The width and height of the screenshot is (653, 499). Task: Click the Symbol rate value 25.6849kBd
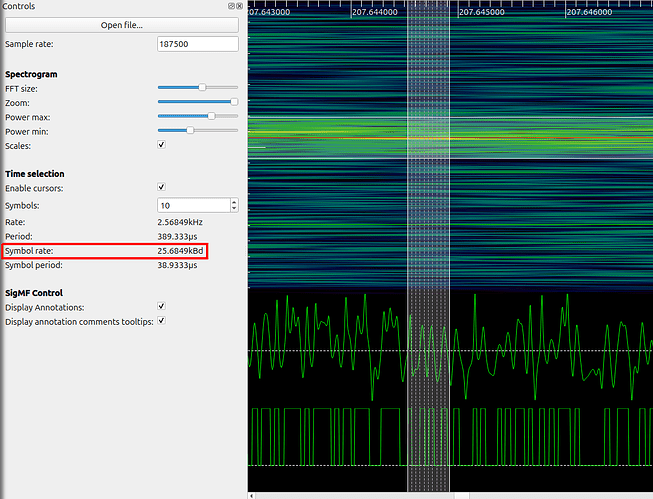click(x=180, y=251)
